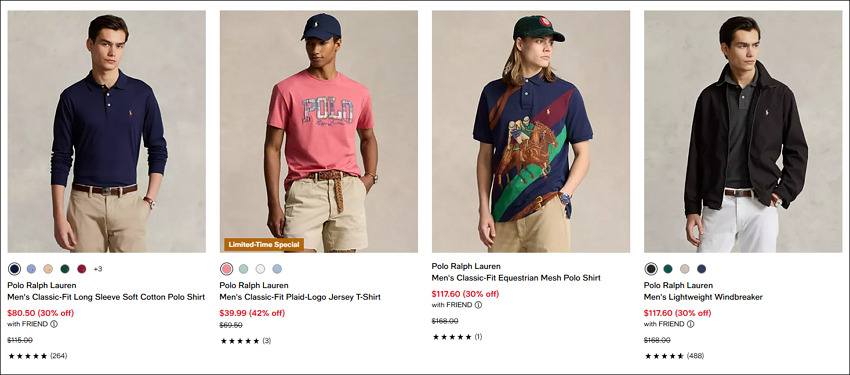850x375 pixels.
Task: Click the pink POLO T-shirt product image
Action: pyautogui.click(x=319, y=132)
